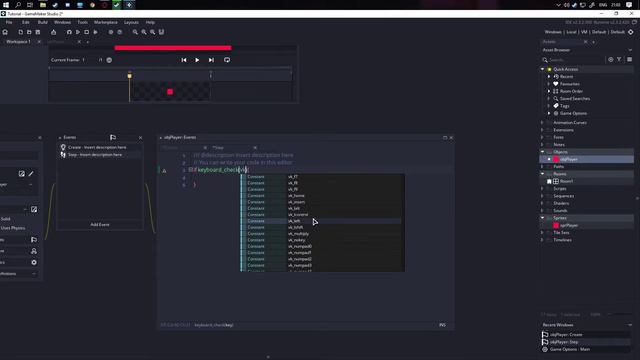Screen dimensions: 640x360
Task: Open asset browser filter funnel icon
Action: [619, 60]
